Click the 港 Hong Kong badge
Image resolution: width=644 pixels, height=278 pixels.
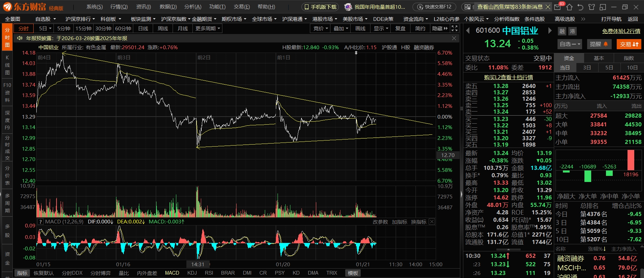(573, 31)
